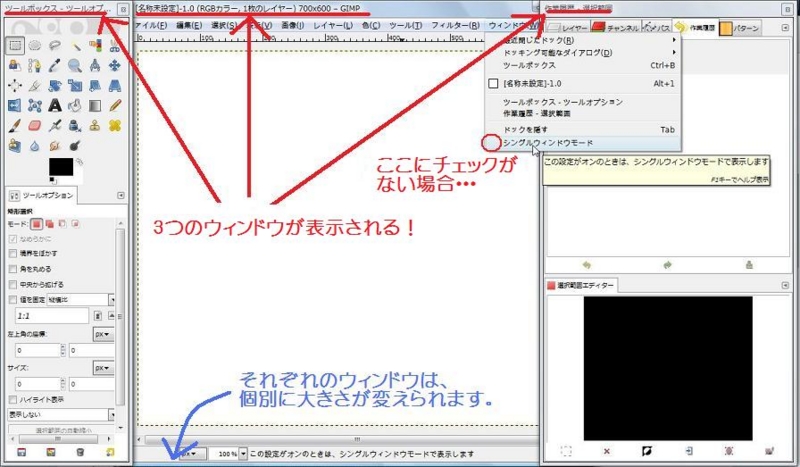Open the tab menu button beside ツールオプション
Image resolution: width=800 pixels, height=467 pixels.
tap(121, 195)
